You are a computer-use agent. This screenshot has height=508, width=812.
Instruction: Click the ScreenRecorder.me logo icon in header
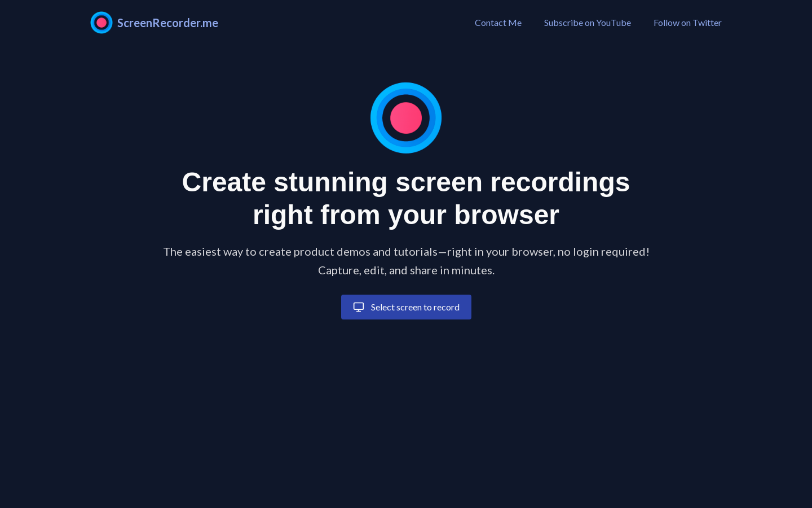[101, 23]
